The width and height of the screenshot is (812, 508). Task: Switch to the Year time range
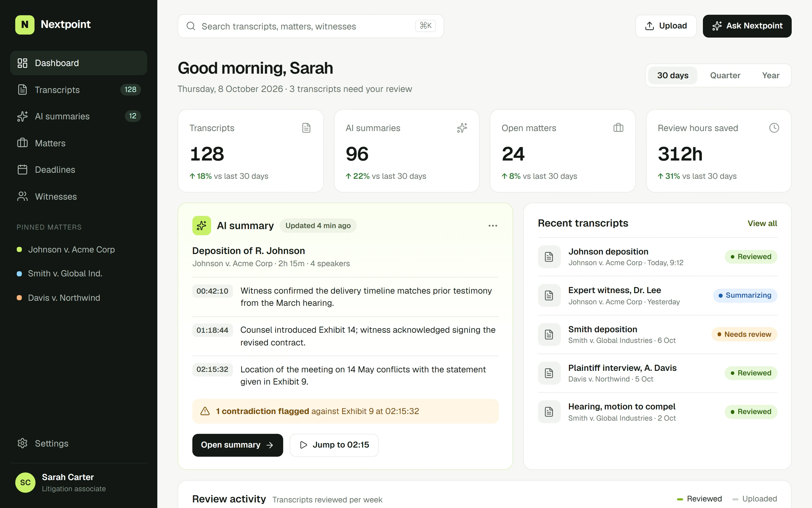770,76
